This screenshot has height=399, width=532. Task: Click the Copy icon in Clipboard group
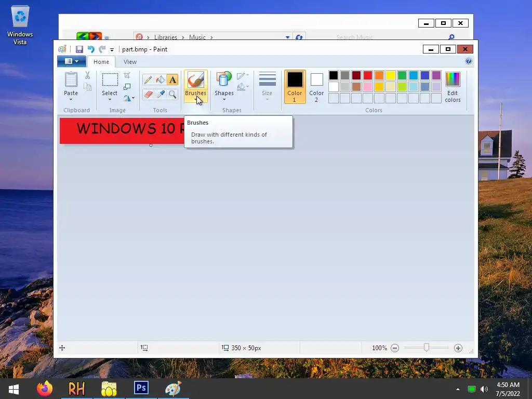(x=87, y=87)
